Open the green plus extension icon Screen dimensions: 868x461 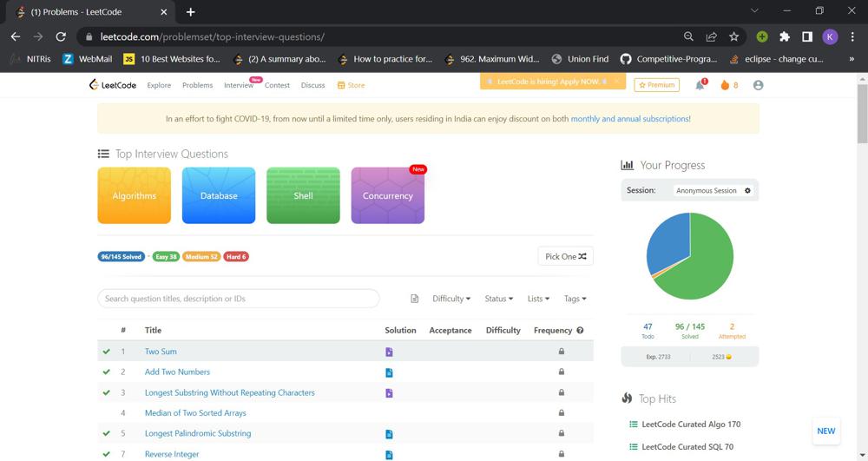pos(762,36)
